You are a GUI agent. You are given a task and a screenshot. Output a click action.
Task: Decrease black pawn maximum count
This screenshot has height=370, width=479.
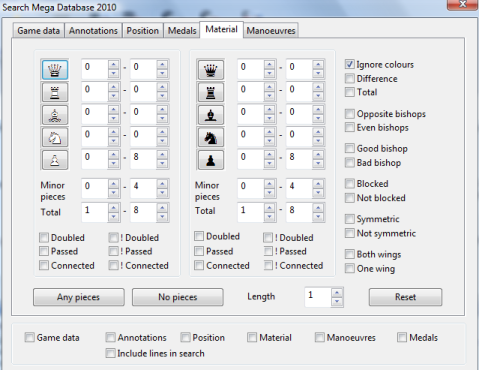[318, 164]
